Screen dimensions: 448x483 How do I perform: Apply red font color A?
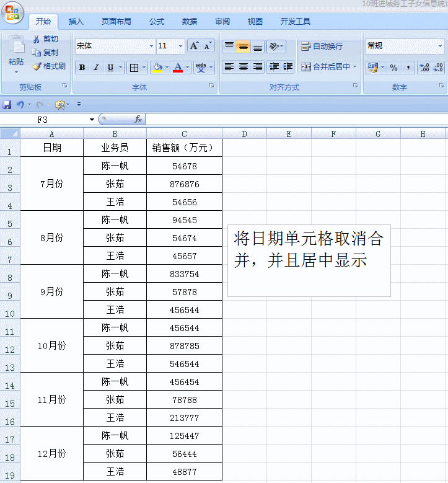[178, 68]
